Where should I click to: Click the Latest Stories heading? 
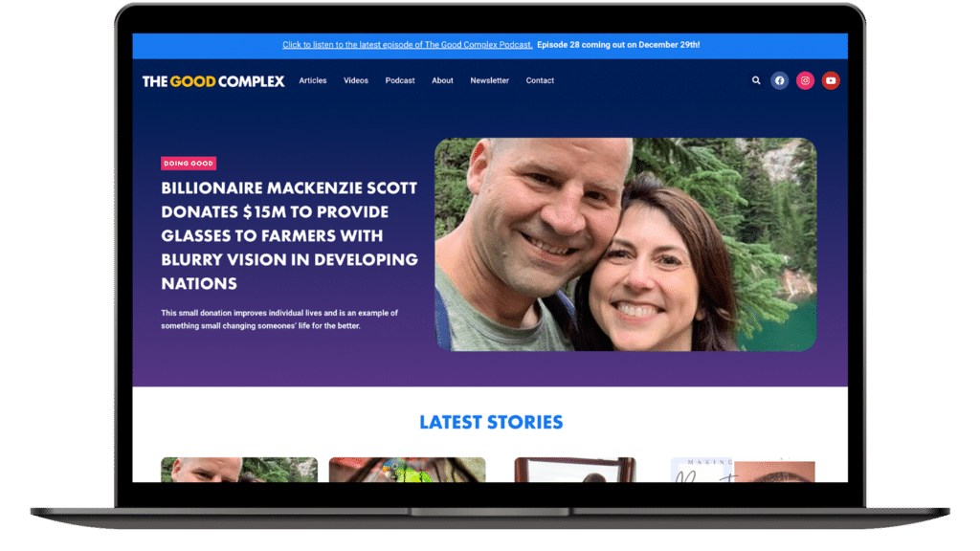(491, 422)
